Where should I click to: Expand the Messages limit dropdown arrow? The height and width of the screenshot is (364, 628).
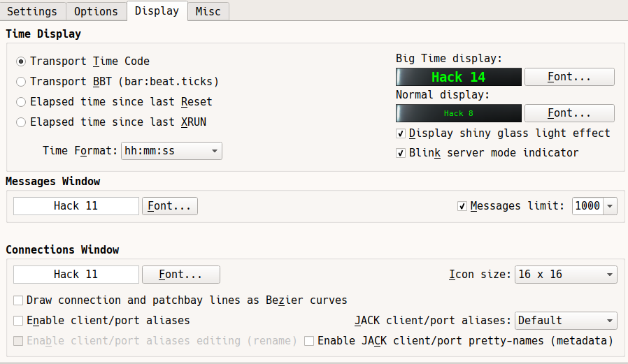click(x=610, y=206)
